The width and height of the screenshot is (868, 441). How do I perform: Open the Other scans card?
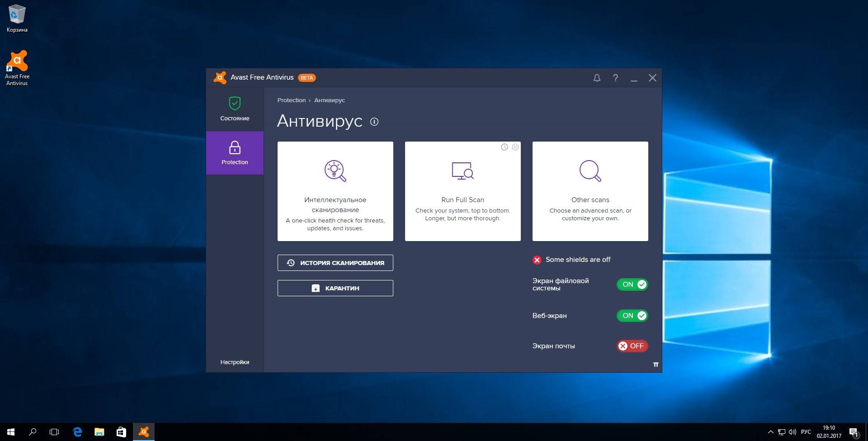click(x=590, y=191)
